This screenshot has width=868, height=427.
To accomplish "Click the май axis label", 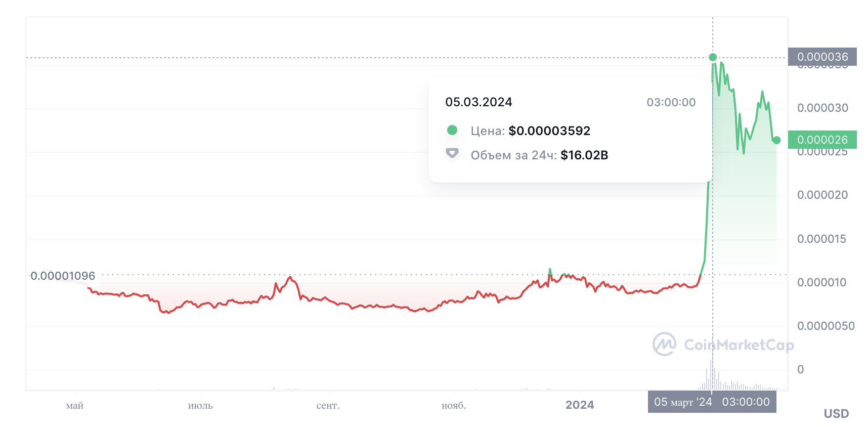I will click(75, 406).
